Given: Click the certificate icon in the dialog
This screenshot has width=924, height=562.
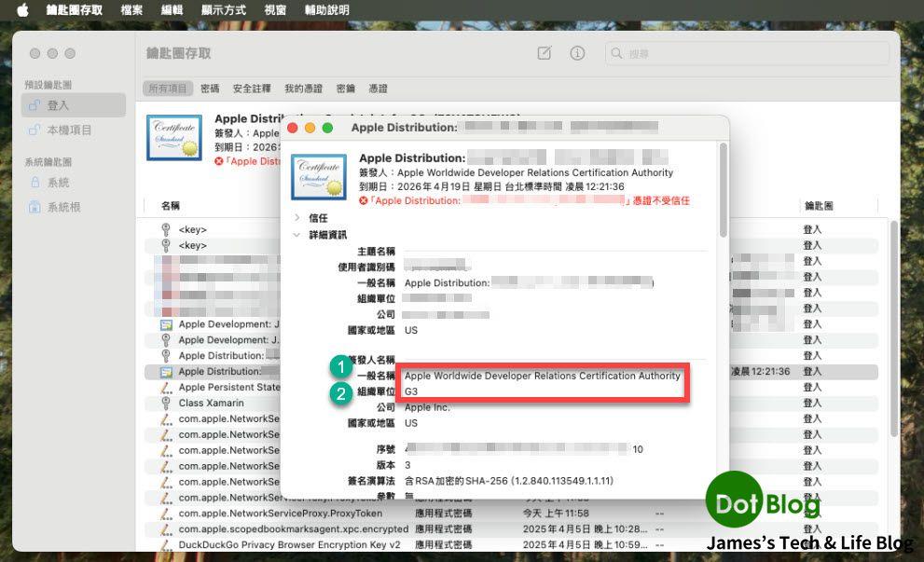Looking at the screenshot, I should (x=319, y=176).
